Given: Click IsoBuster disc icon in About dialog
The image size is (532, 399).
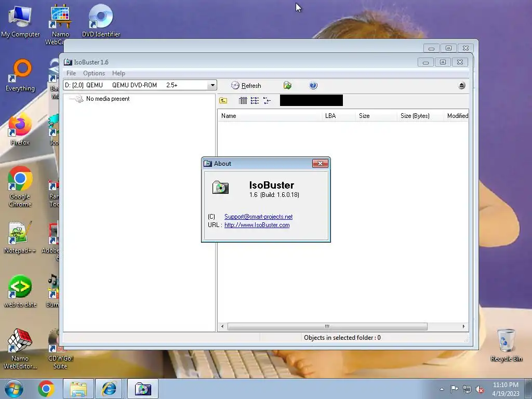Looking at the screenshot, I should click(220, 187).
